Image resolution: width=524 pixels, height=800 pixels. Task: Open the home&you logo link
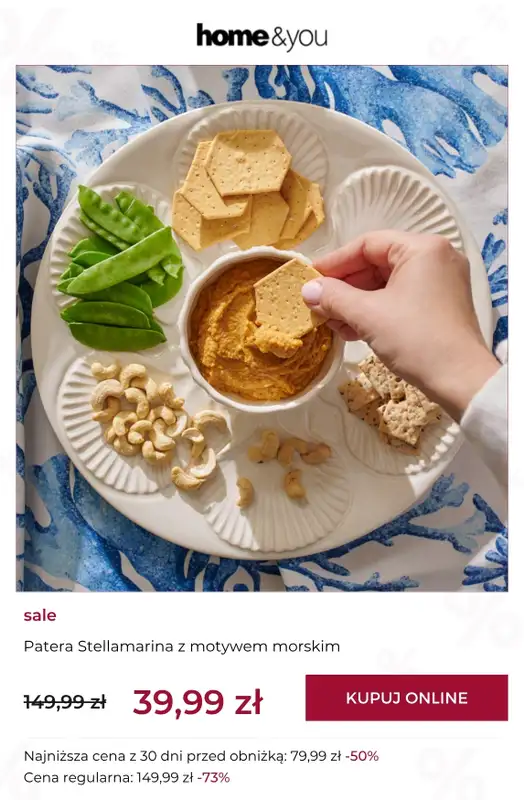[x=262, y=37]
